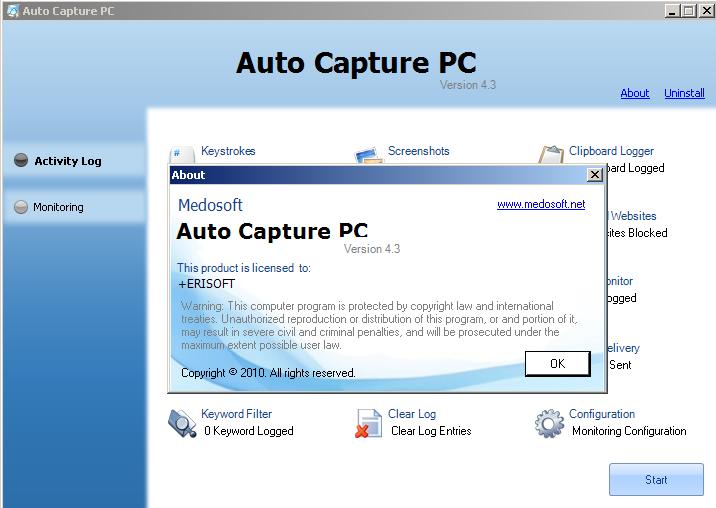Click OK in the About dialog

[x=558, y=364]
